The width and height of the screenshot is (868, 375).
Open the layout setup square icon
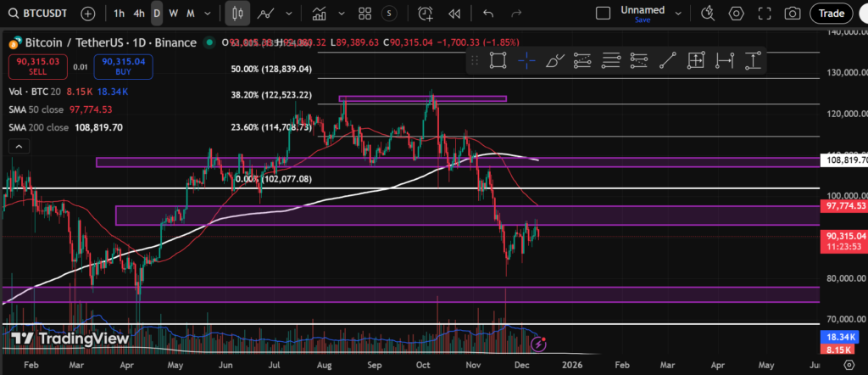603,14
